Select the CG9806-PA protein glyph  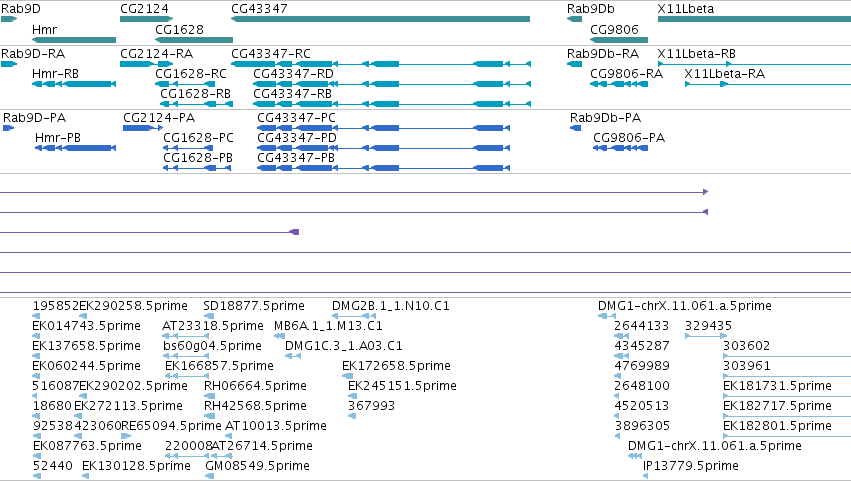point(620,148)
